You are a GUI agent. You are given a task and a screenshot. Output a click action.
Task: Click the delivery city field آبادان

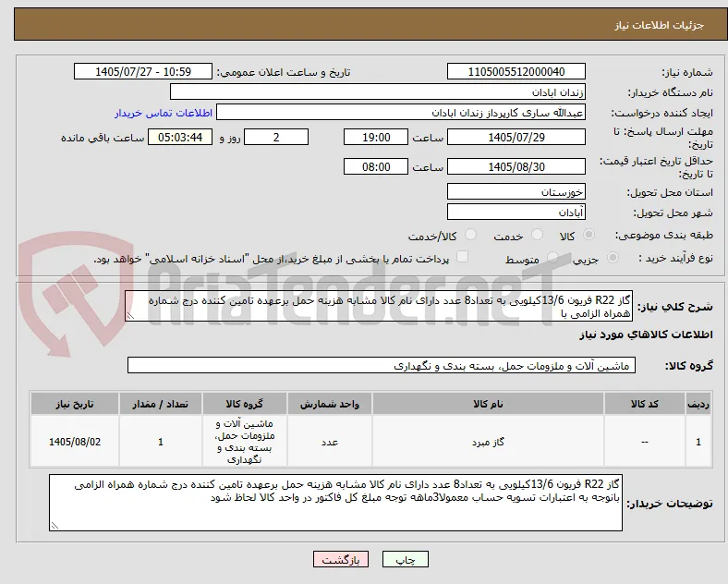[x=516, y=213]
